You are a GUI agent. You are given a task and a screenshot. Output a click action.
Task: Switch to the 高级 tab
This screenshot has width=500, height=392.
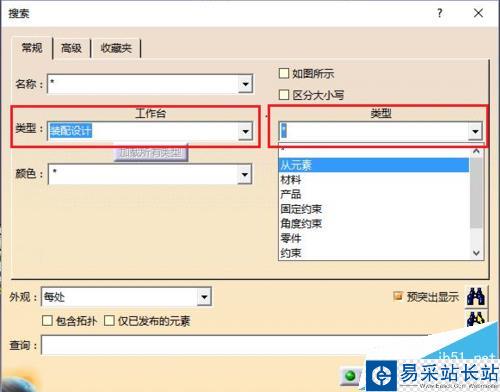pos(71,48)
